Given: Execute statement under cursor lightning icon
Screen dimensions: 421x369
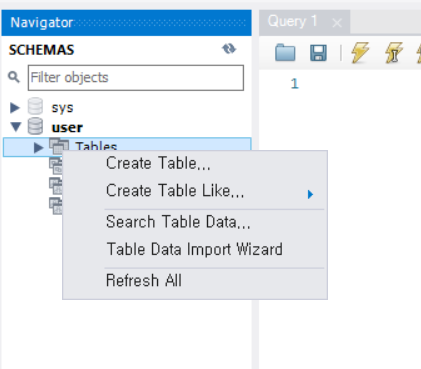Looking at the screenshot, I should pyautogui.click(x=393, y=53).
